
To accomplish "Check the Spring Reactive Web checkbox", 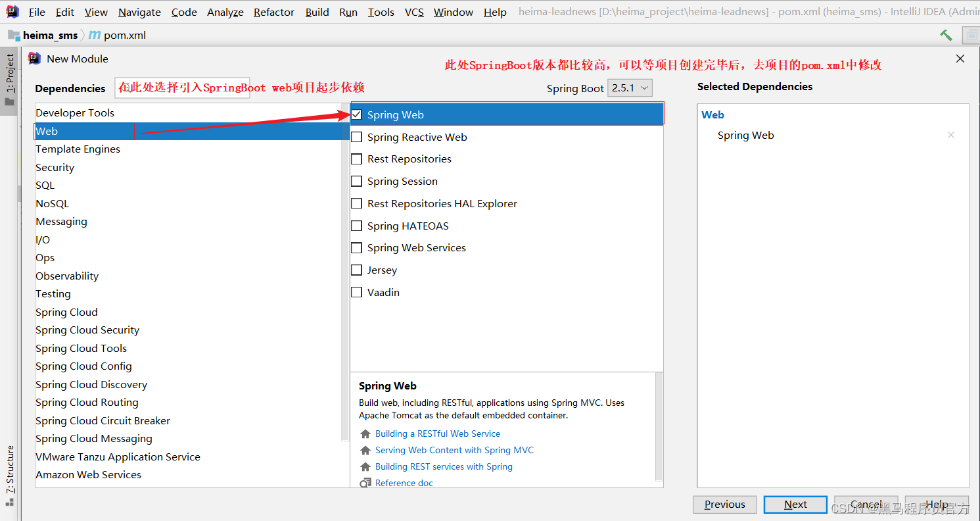I will (x=357, y=137).
